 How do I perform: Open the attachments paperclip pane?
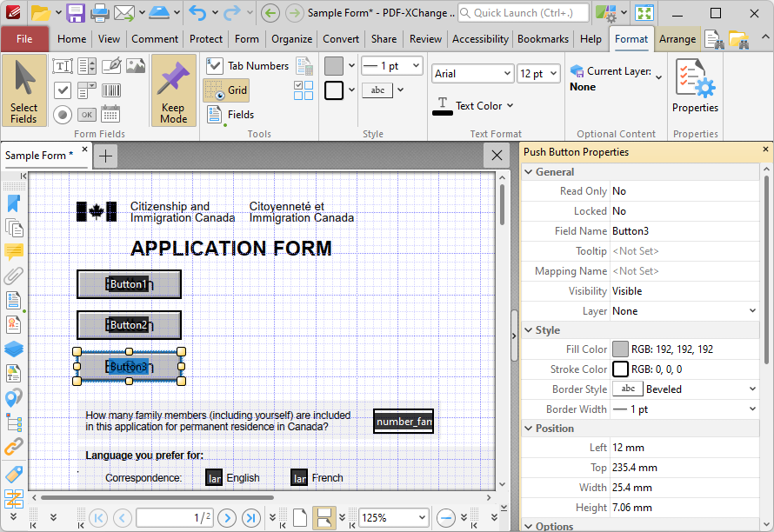click(x=14, y=276)
